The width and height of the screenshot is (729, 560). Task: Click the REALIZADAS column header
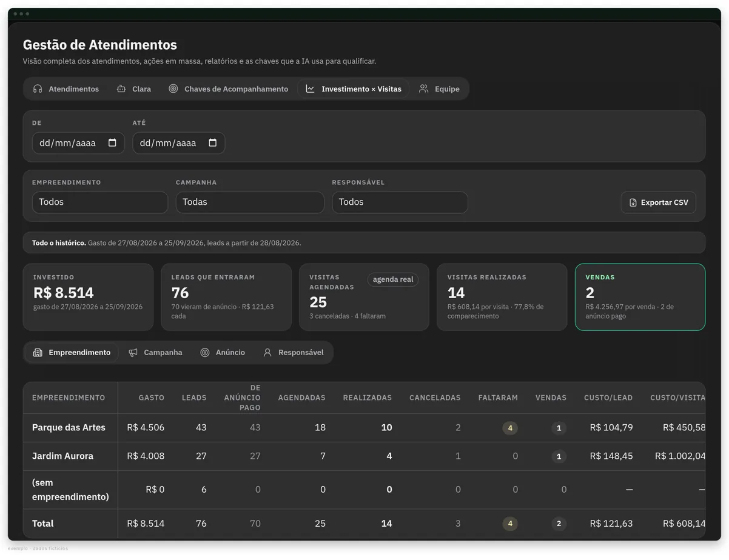(368, 398)
